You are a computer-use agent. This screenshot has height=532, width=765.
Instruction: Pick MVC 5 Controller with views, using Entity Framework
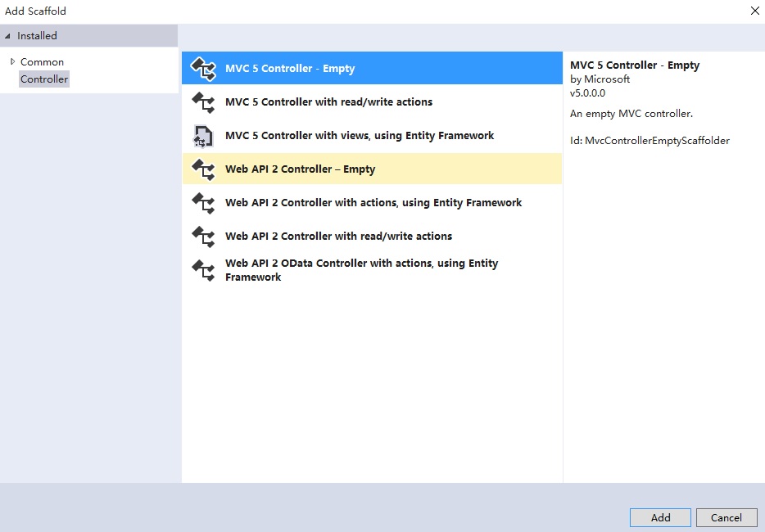tap(372, 136)
